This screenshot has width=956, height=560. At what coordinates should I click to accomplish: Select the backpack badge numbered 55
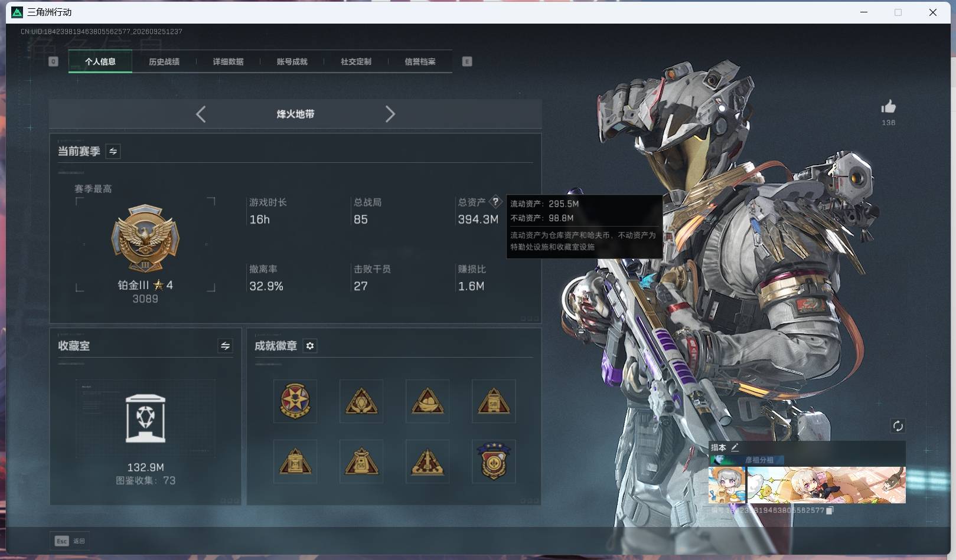361,461
